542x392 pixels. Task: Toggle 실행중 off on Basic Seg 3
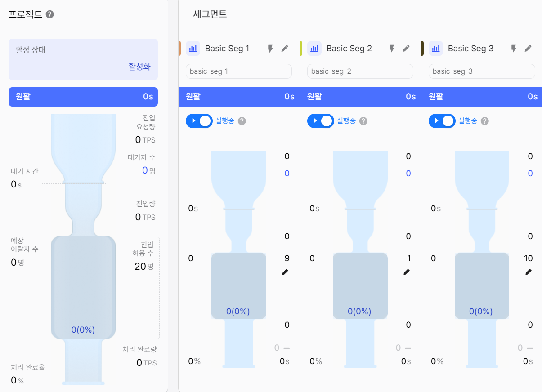[x=442, y=120]
